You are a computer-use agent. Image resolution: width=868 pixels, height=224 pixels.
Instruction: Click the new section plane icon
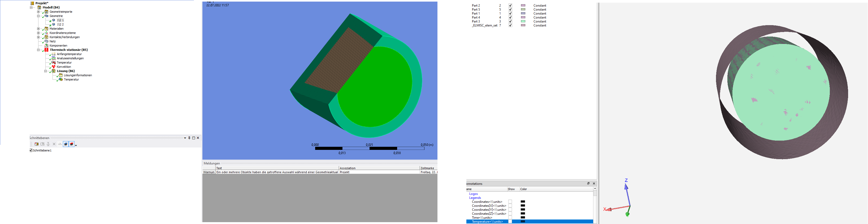(36, 144)
